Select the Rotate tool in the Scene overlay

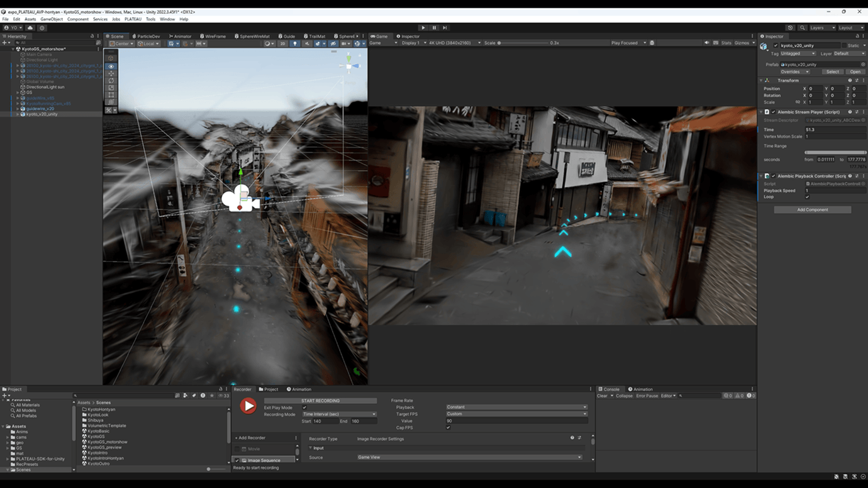tap(111, 80)
